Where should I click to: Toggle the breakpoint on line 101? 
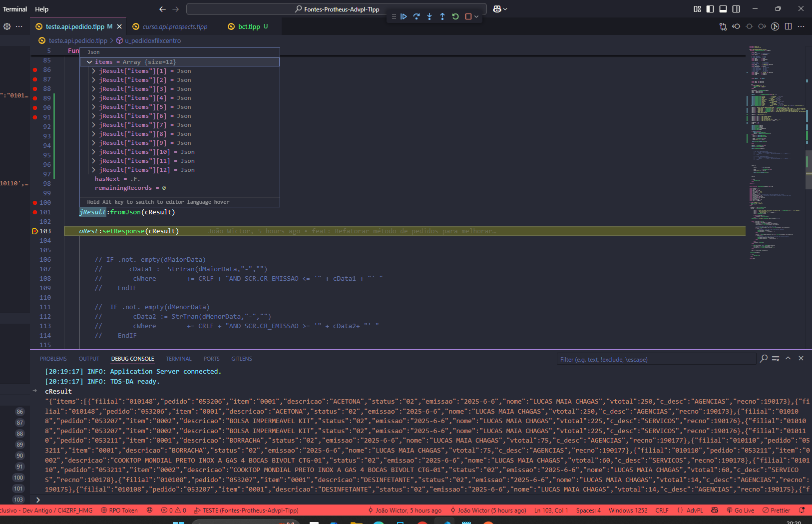[35, 212]
